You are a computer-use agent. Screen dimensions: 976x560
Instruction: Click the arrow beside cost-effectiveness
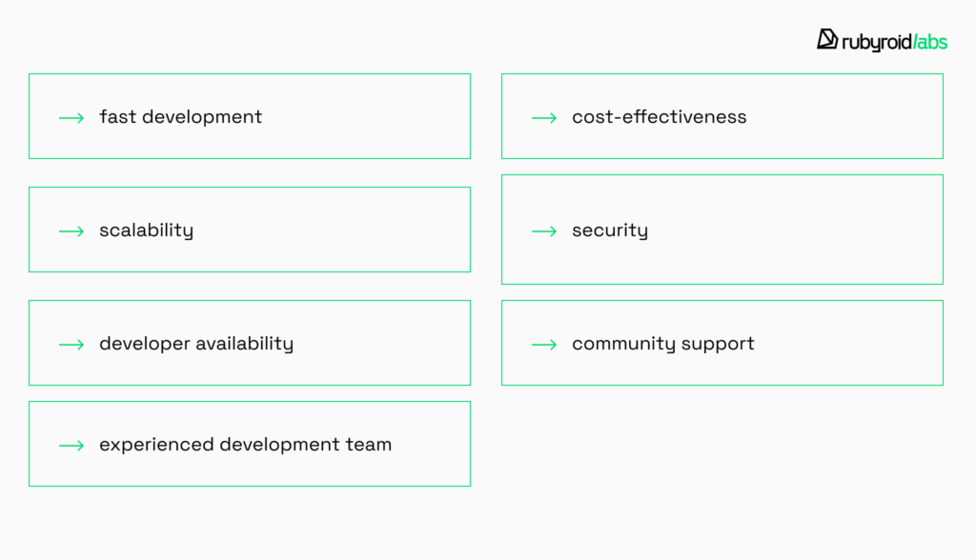pyautogui.click(x=544, y=117)
